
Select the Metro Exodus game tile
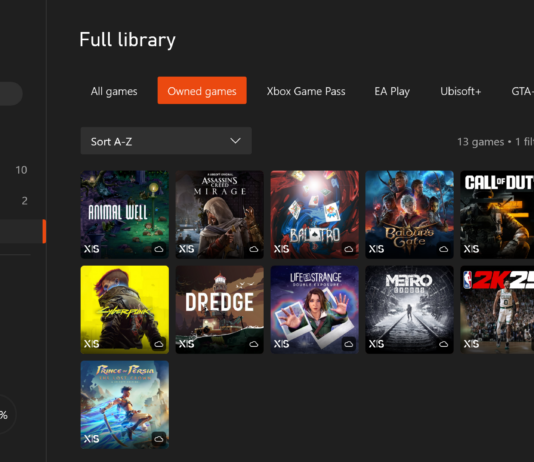pos(410,309)
